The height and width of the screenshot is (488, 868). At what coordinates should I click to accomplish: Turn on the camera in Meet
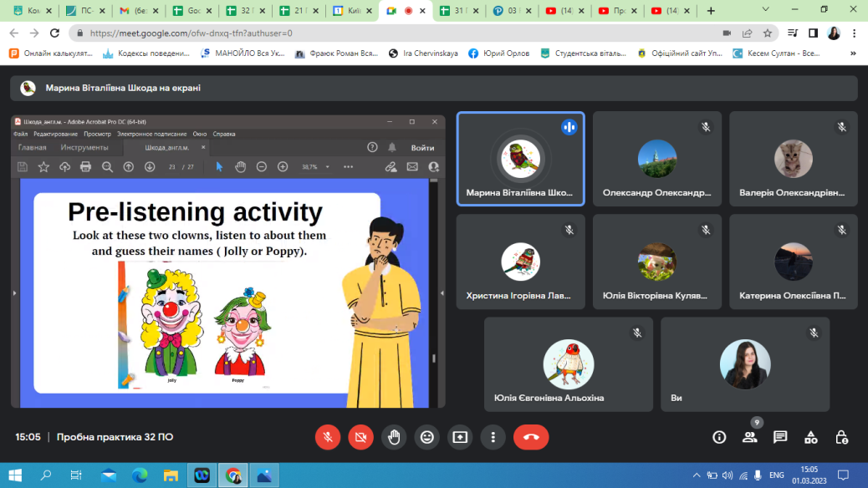360,436
